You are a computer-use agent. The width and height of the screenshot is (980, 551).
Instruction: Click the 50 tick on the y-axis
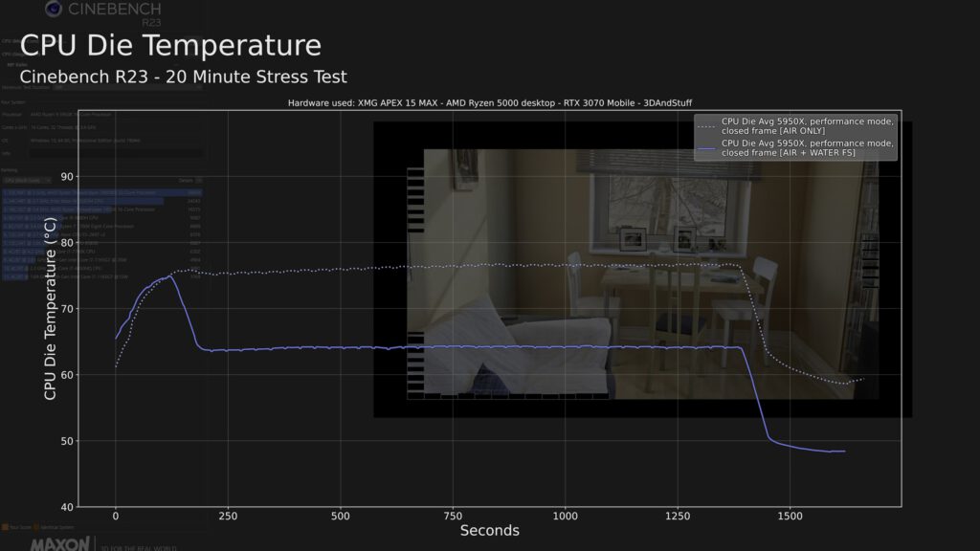pyautogui.click(x=67, y=441)
